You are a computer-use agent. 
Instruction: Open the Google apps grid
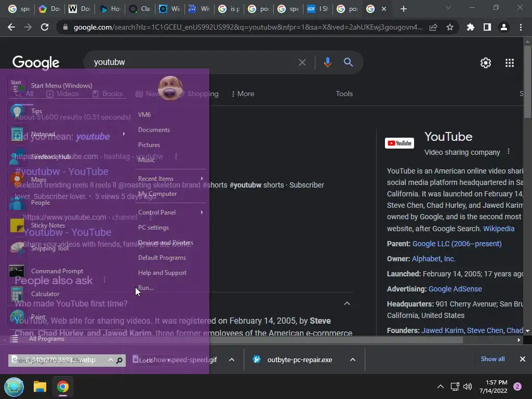[x=510, y=63]
